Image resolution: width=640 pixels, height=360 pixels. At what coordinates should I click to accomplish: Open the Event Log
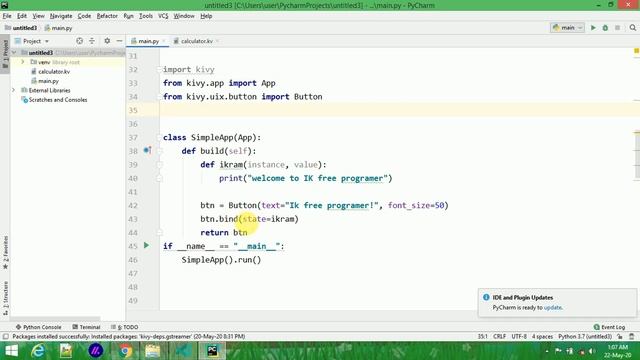[609, 327]
